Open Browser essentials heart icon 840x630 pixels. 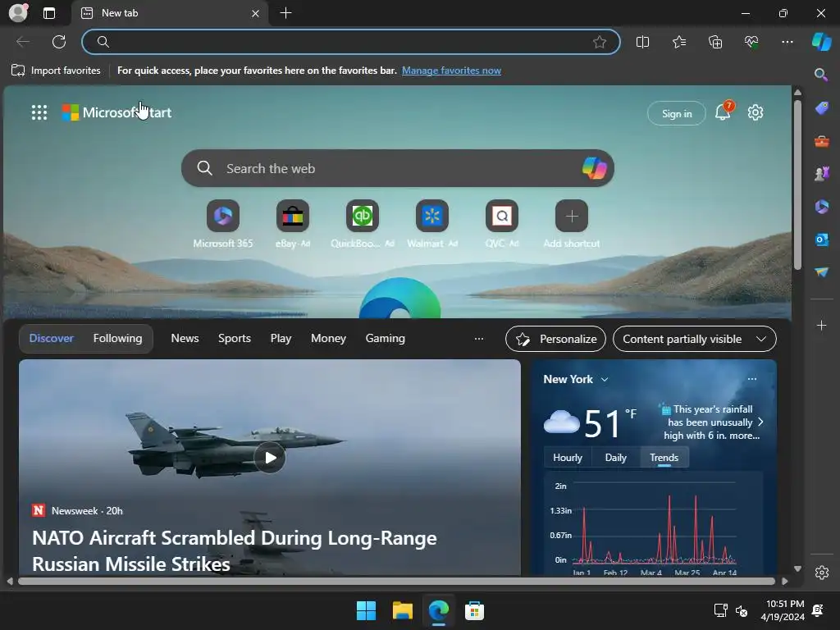click(751, 42)
